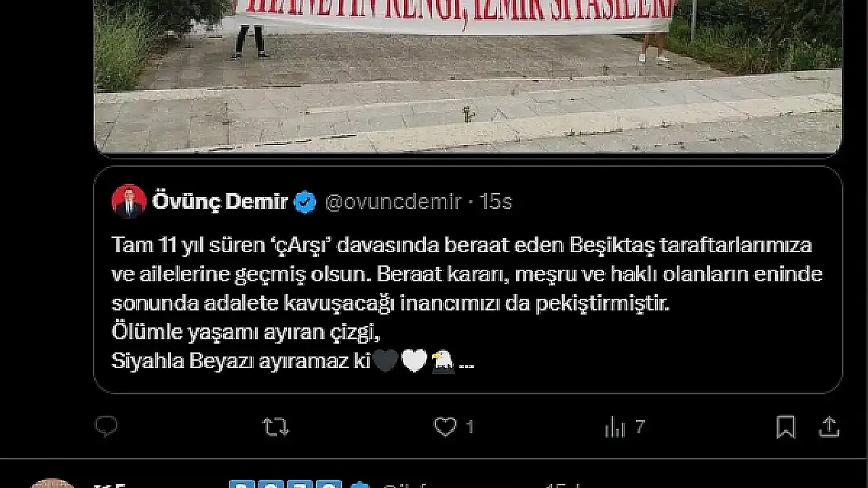Screen dimensions: 868x488
Task: Click Övünç Demir's blue verified badge
Action: click(x=305, y=202)
